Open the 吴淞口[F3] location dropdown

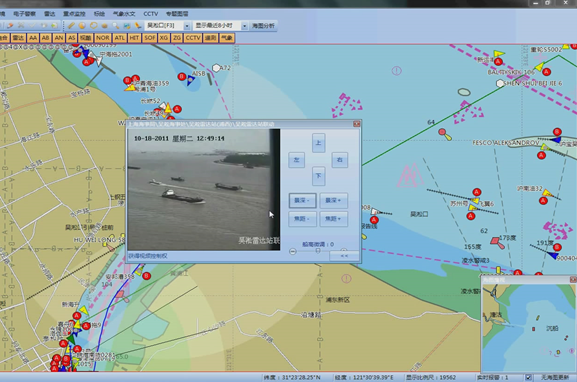pos(168,25)
